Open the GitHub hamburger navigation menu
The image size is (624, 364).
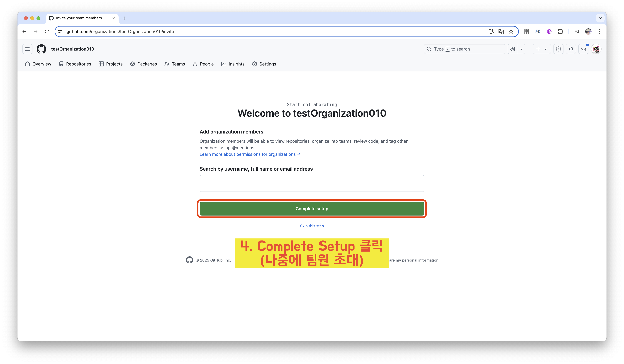point(27,49)
